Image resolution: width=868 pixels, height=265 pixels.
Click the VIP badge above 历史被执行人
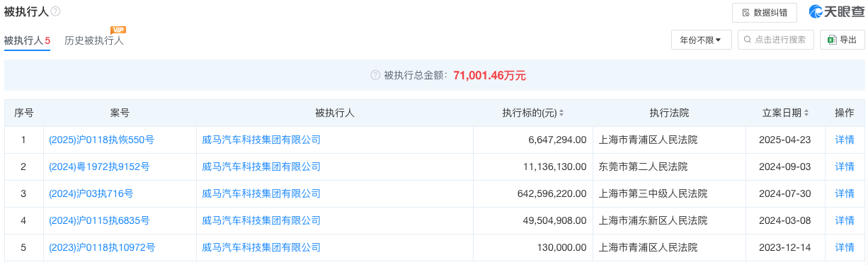118,30
